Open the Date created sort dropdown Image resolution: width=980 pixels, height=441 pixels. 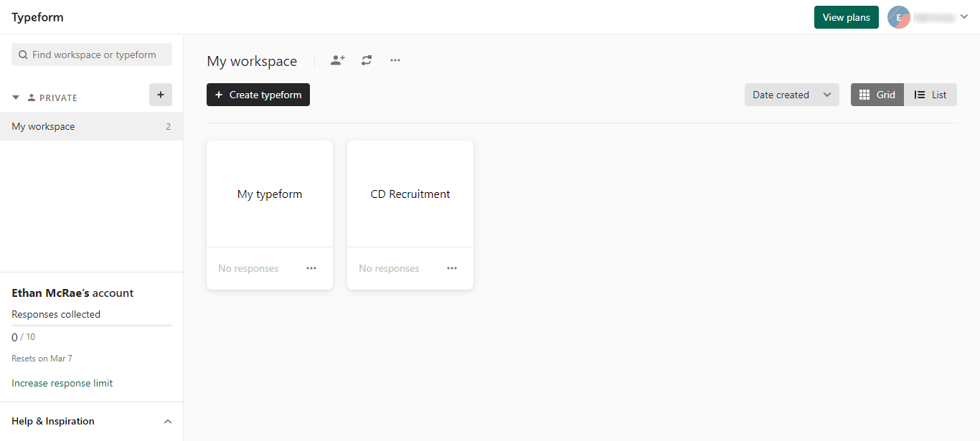tap(792, 95)
